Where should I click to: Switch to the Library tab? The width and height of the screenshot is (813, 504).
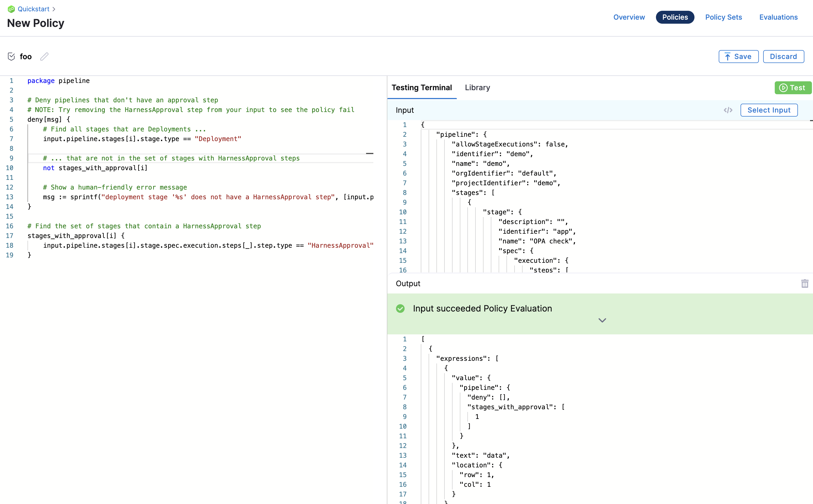(477, 87)
